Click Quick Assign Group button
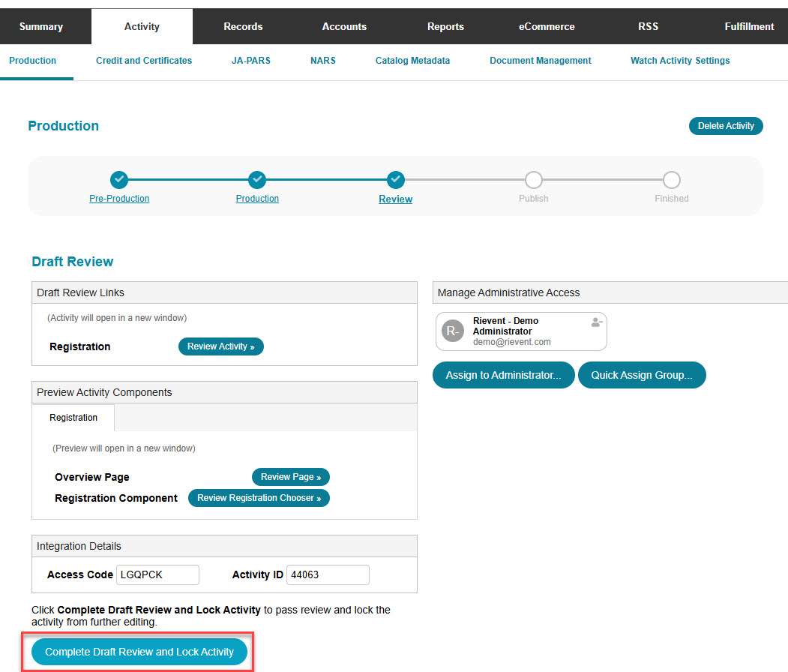The width and height of the screenshot is (788, 672). coord(642,375)
